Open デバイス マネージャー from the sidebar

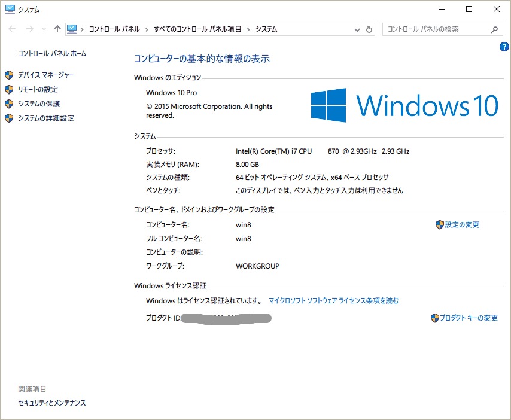[x=46, y=75]
